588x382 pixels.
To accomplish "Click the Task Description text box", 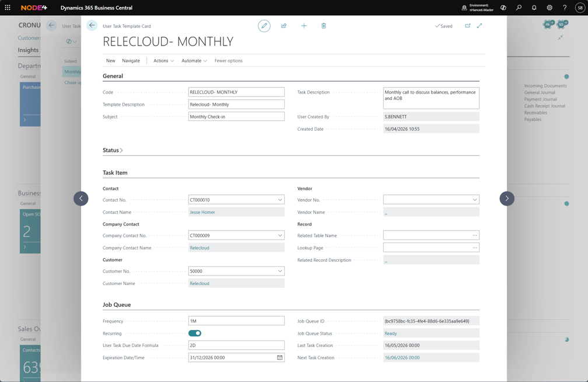I will (431, 98).
